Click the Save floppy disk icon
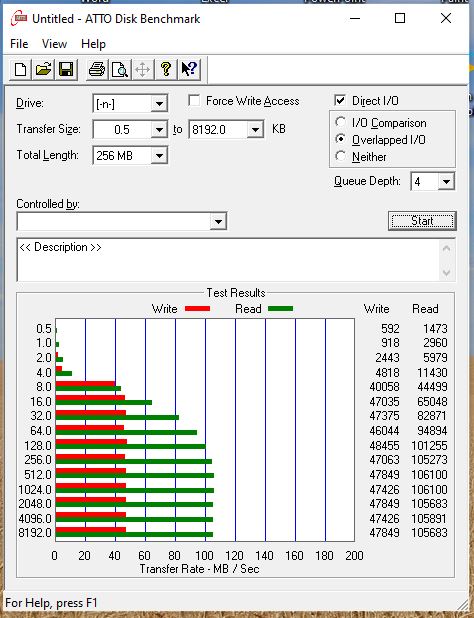Viewport: 474px width, 618px height. click(x=66, y=70)
